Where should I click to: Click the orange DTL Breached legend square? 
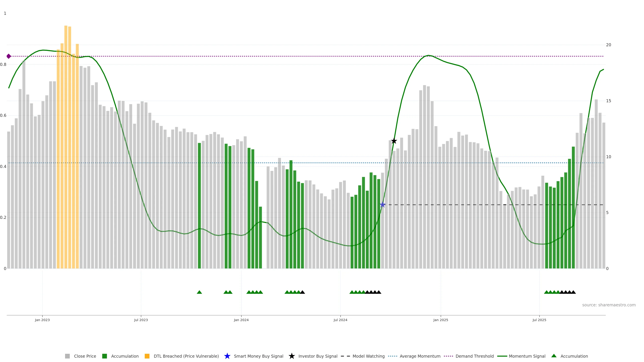click(147, 356)
